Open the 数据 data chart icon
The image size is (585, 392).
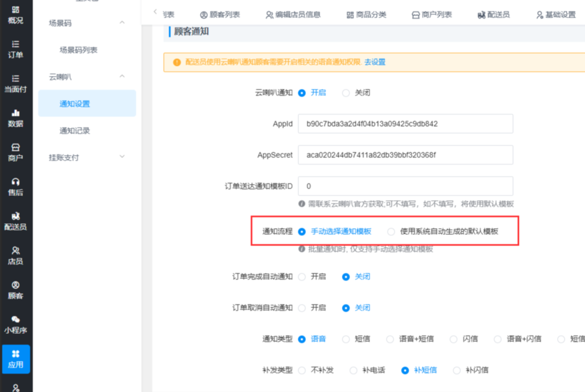15,118
